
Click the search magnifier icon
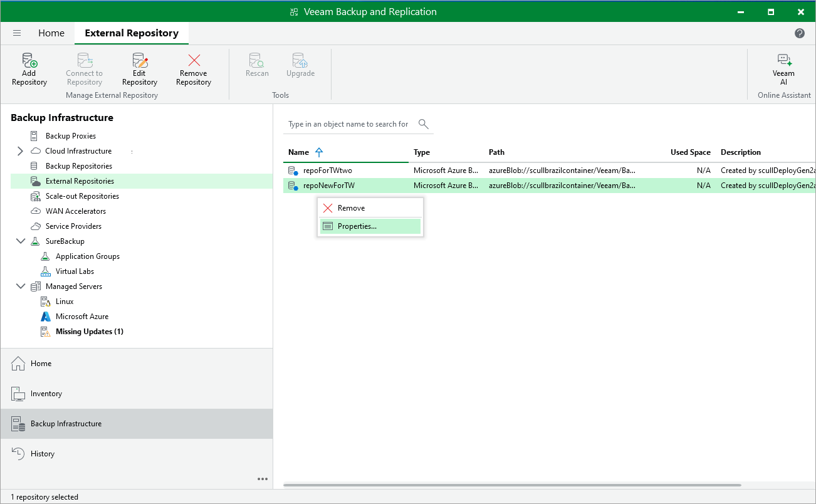point(424,124)
